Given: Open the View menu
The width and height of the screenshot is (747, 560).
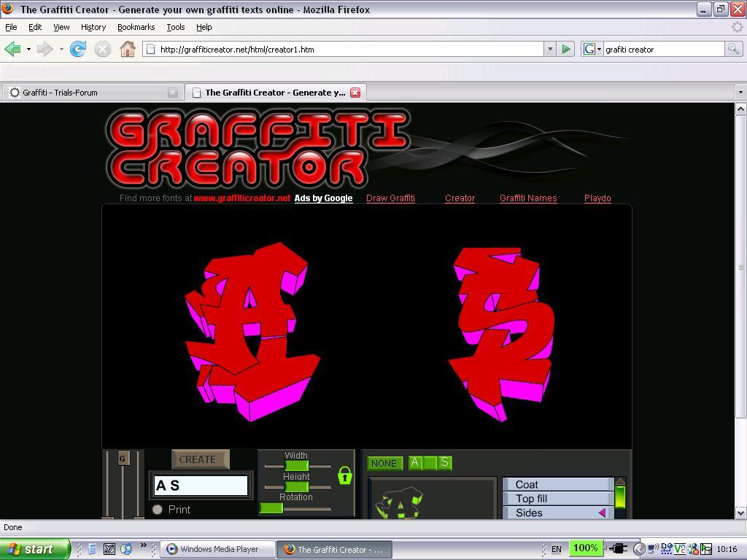Looking at the screenshot, I should click(x=61, y=27).
